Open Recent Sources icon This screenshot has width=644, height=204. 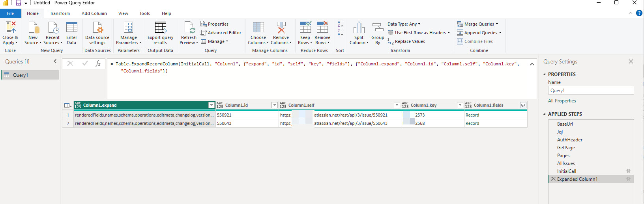tap(53, 28)
